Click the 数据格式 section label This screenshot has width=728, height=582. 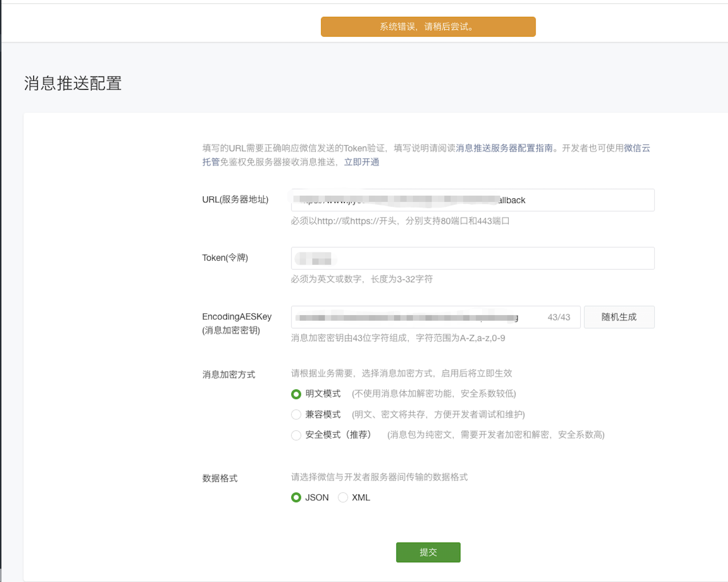pos(220,478)
